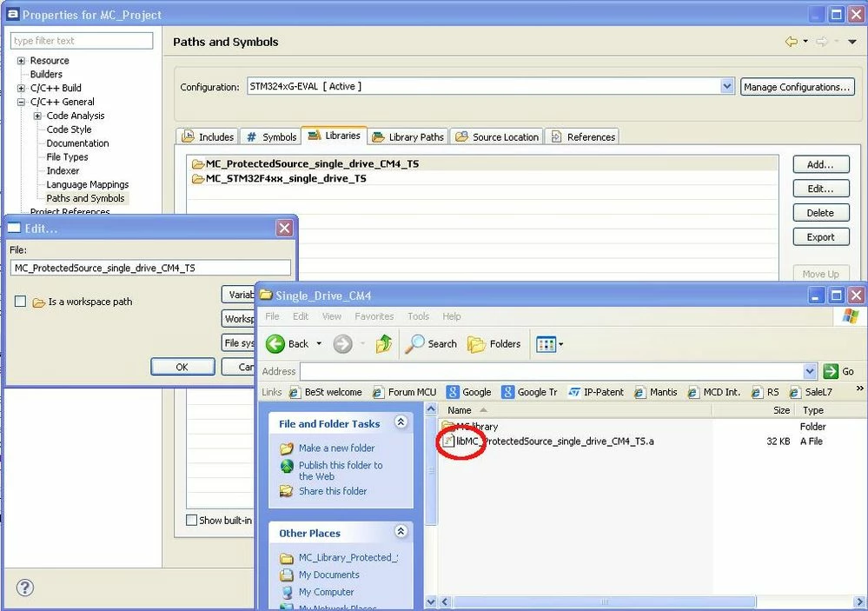This screenshot has width=868, height=611.
Task: Click the Back arrow icon in Explorer
Action: click(x=275, y=344)
